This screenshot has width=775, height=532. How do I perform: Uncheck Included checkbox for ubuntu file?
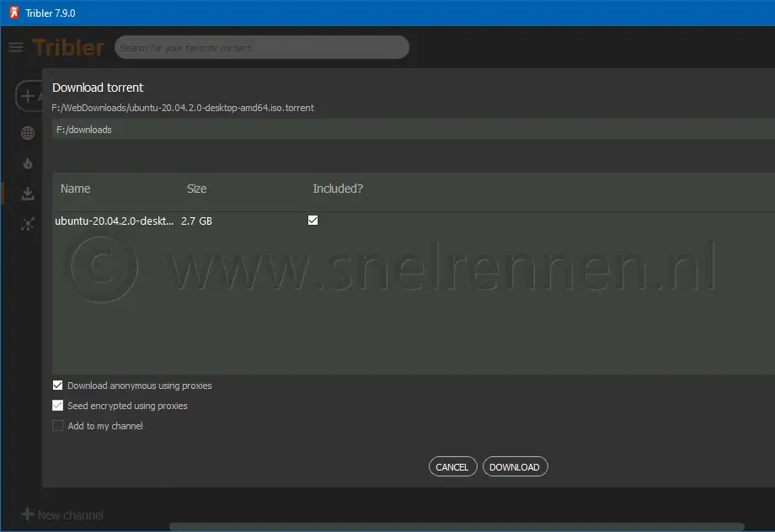click(x=313, y=221)
